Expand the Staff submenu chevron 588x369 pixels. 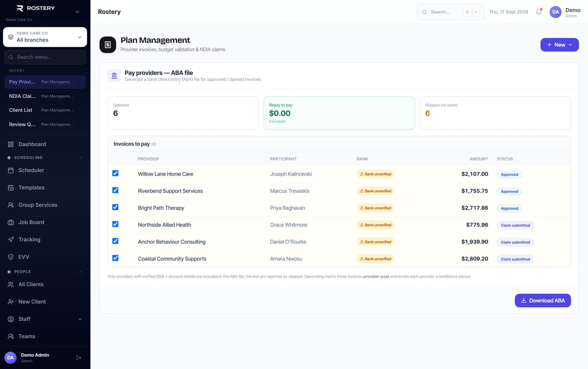click(x=80, y=319)
